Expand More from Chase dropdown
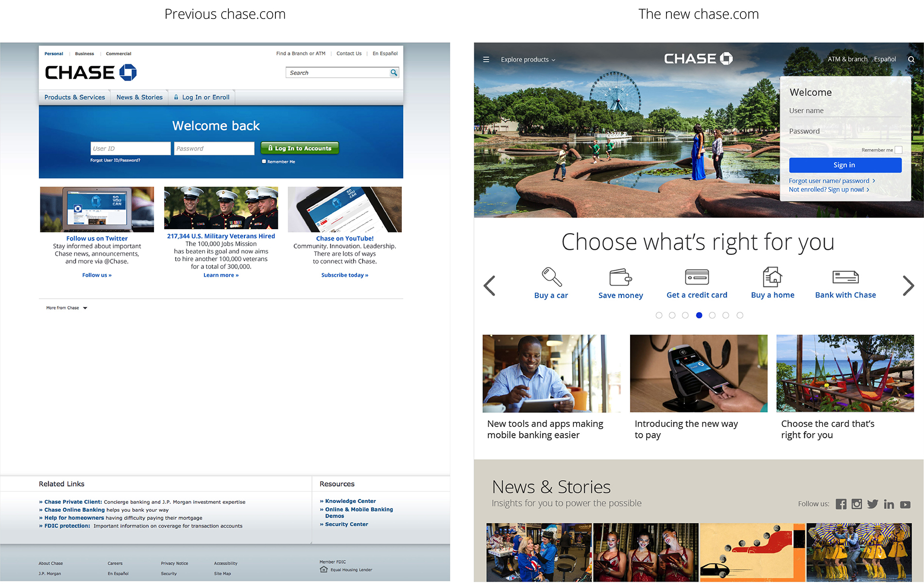Screen dimensions: 924x586 [x=67, y=308]
